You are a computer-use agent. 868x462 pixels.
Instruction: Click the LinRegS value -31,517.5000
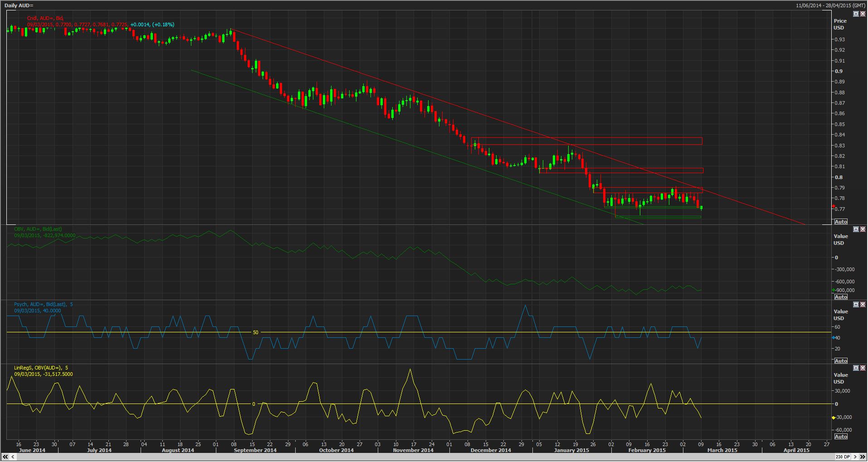pyautogui.click(x=57, y=374)
